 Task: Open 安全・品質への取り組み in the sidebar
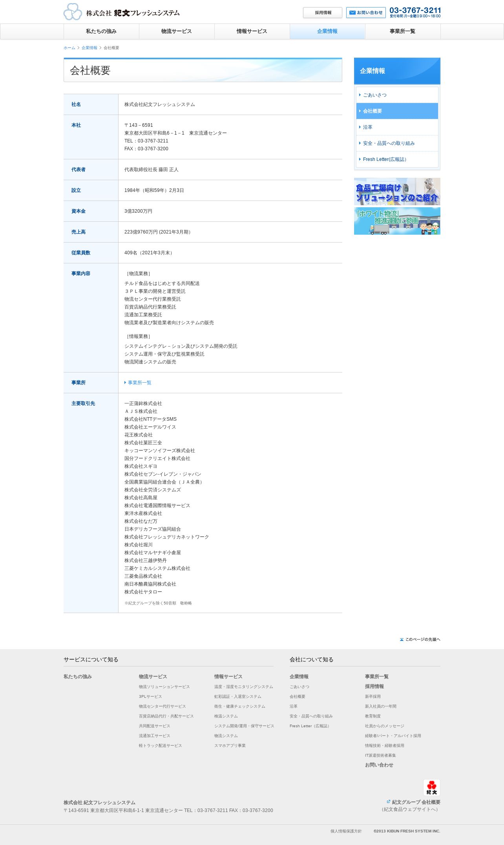coord(397,143)
